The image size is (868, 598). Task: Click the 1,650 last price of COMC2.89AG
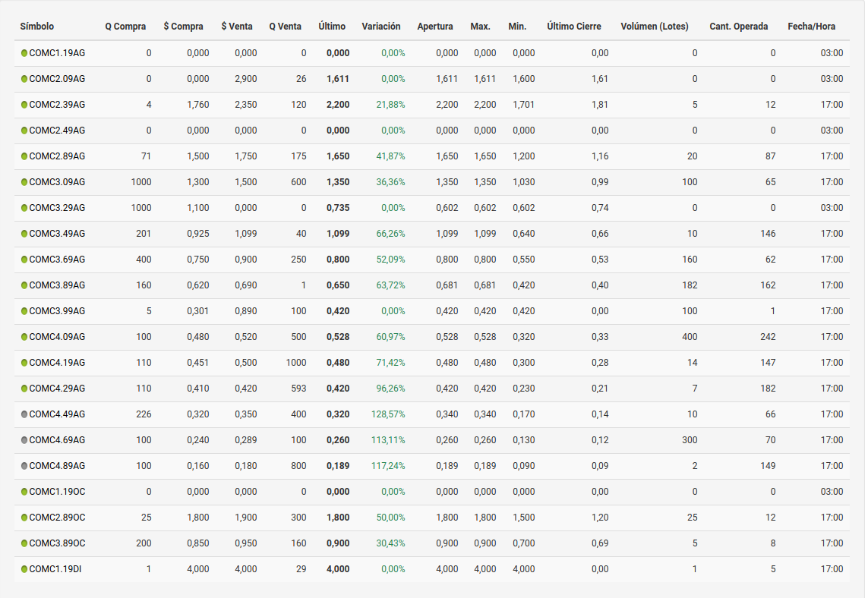point(338,156)
